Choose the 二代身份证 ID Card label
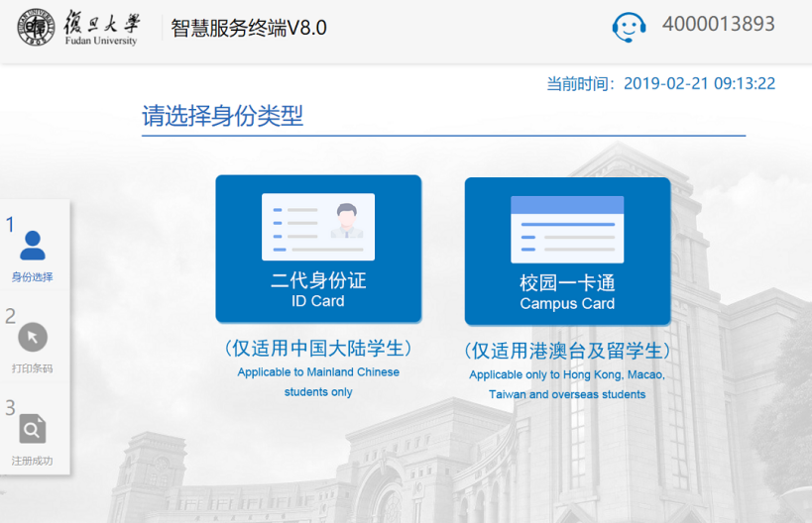The width and height of the screenshot is (812, 523). tap(318, 289)
